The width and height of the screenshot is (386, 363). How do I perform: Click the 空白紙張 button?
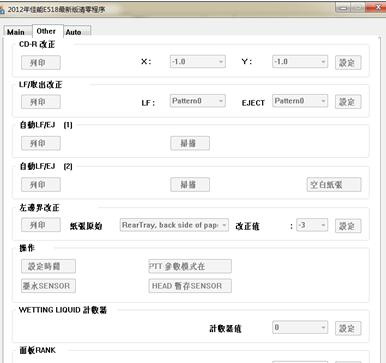(x=334, y=184)
